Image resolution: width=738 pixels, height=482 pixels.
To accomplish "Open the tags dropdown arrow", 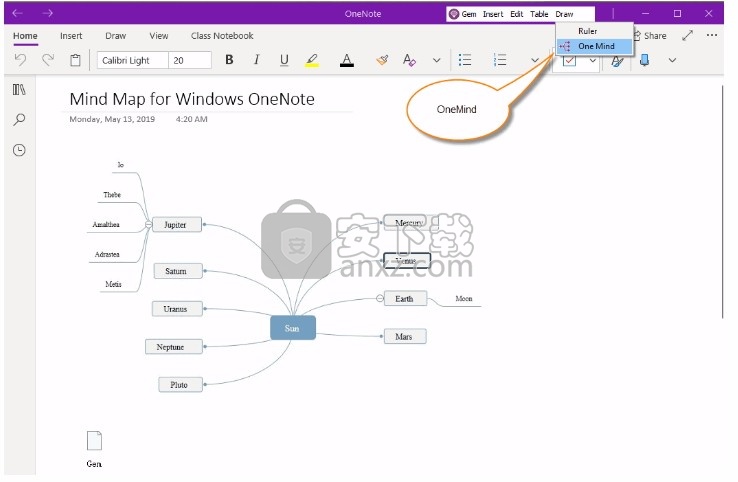I will [593, 61].
